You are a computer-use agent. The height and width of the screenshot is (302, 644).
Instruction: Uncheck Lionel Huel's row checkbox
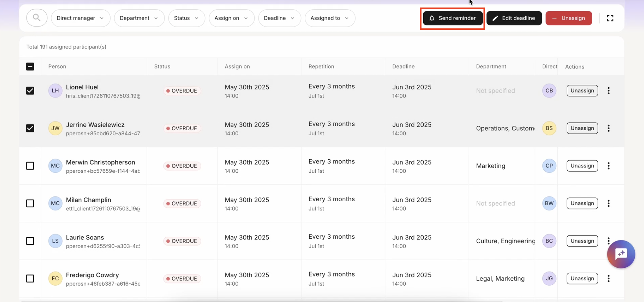click(x=30, y=91)
